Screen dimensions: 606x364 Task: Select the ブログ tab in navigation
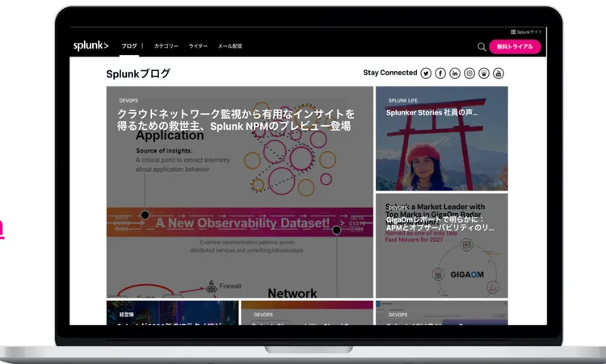[129, 46]
